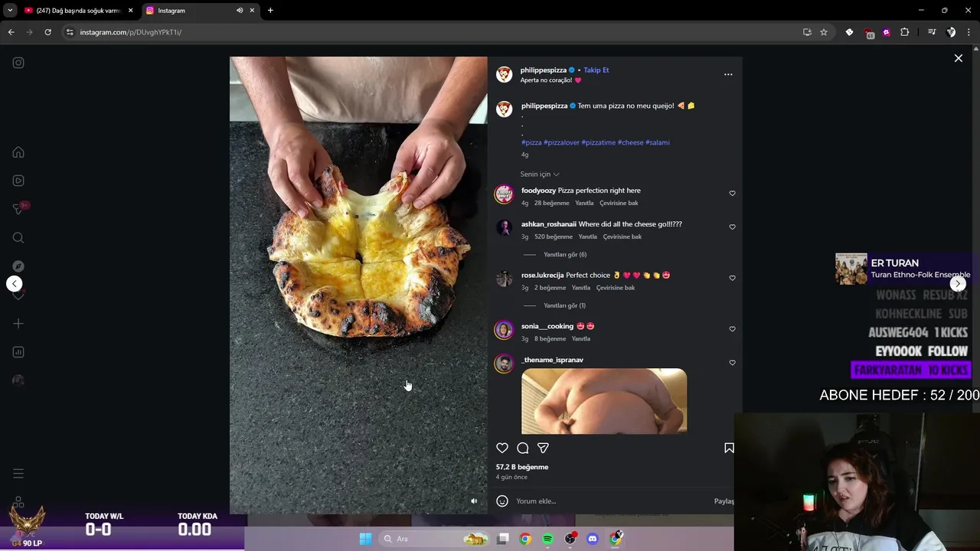This screenshot has height=551, width=980.
Task: Open post options three-dot menu
Action: pyautogui.click(x=728, y=74)
